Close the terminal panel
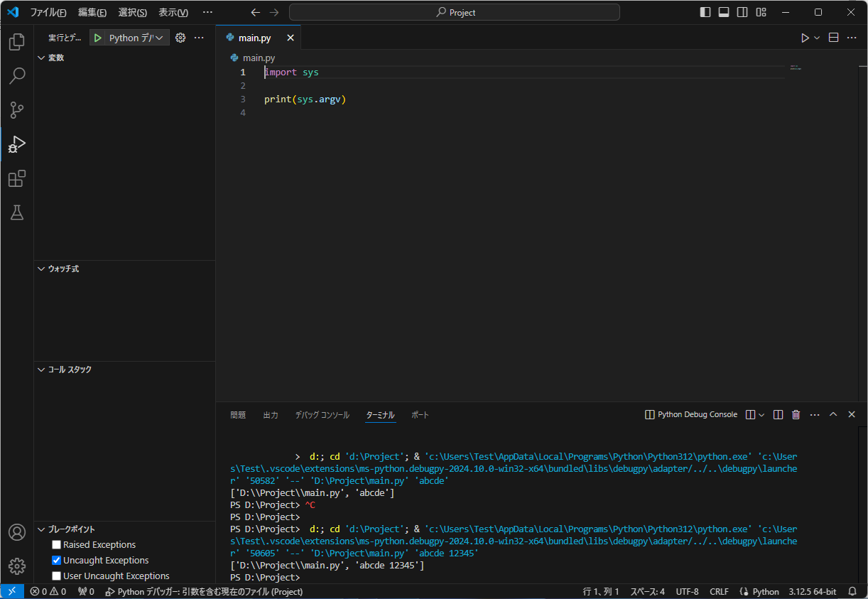 coord(852,414)
